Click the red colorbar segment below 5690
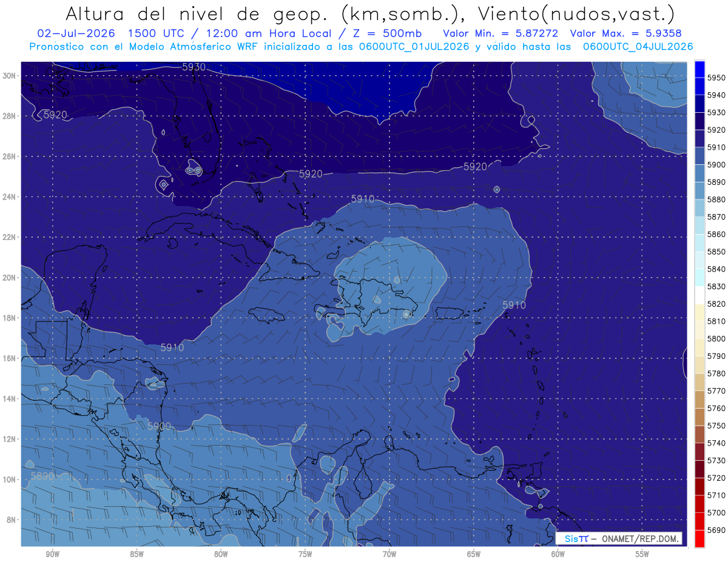This screenshot has height=562, width=728. tap(699, 538)
